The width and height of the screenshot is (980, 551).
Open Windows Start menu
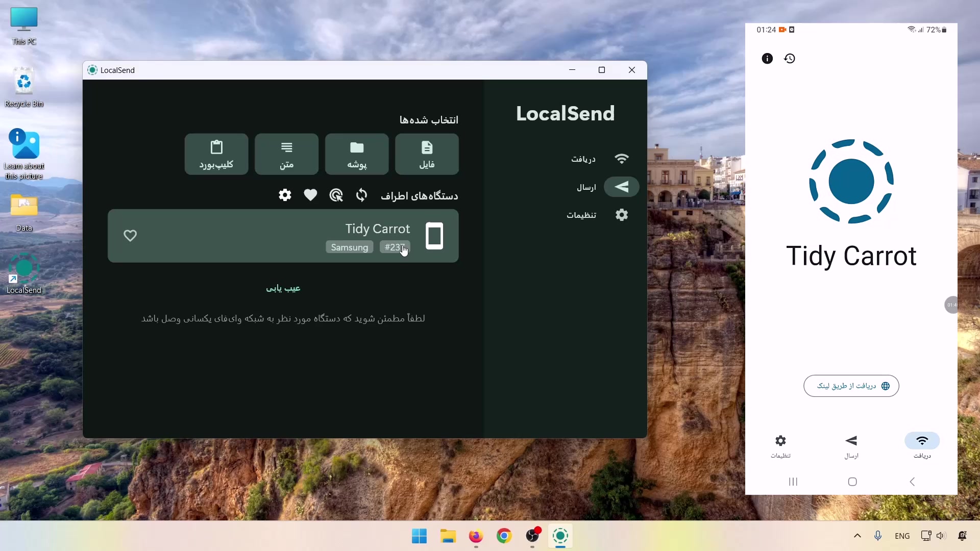[x=419, y=536]
